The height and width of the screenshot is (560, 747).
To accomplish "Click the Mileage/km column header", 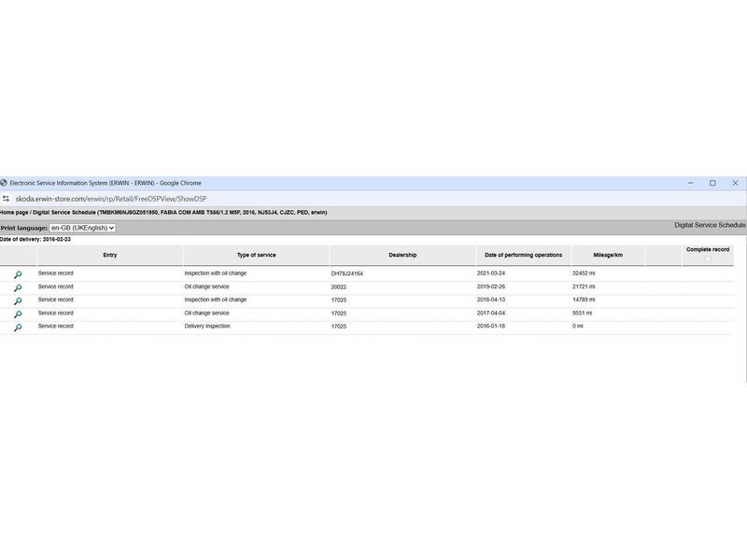I will coord(608,255).
